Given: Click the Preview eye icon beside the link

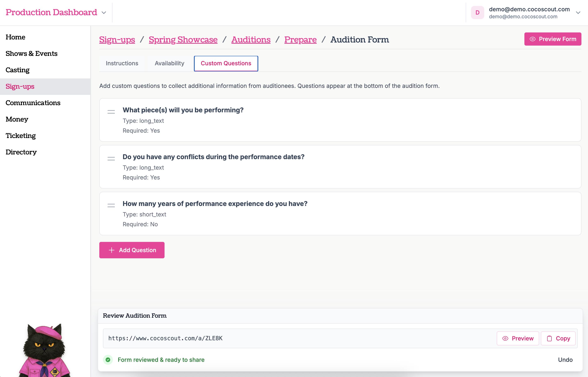Looking at the screenshot, I should 506,338.
